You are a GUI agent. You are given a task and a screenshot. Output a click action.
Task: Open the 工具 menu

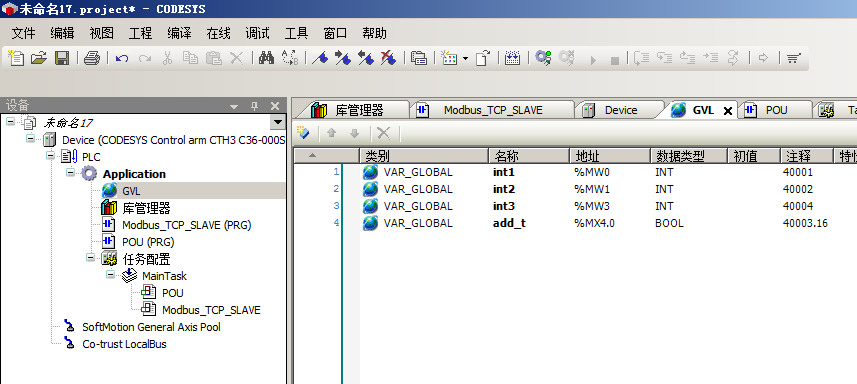[x=297, y=33]
